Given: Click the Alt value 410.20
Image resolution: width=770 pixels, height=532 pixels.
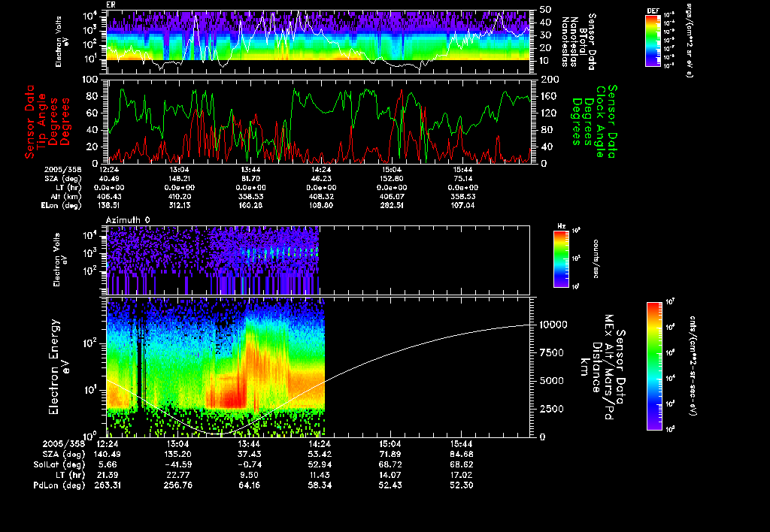Looking at the screenshot, I should coord(180,197).
